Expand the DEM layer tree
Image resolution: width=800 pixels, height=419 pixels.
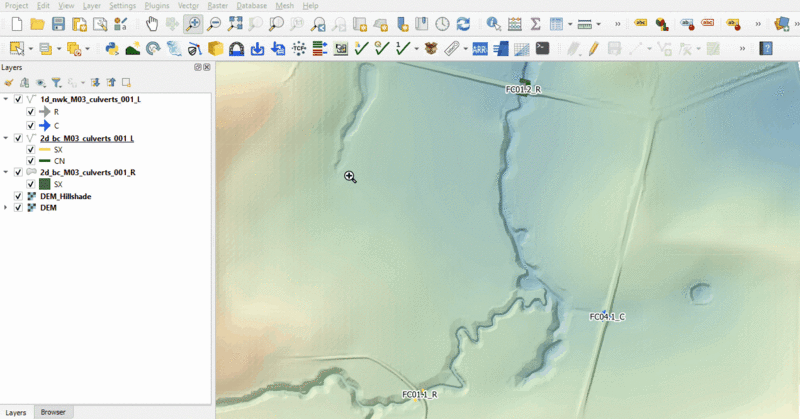tap(7, 207)
